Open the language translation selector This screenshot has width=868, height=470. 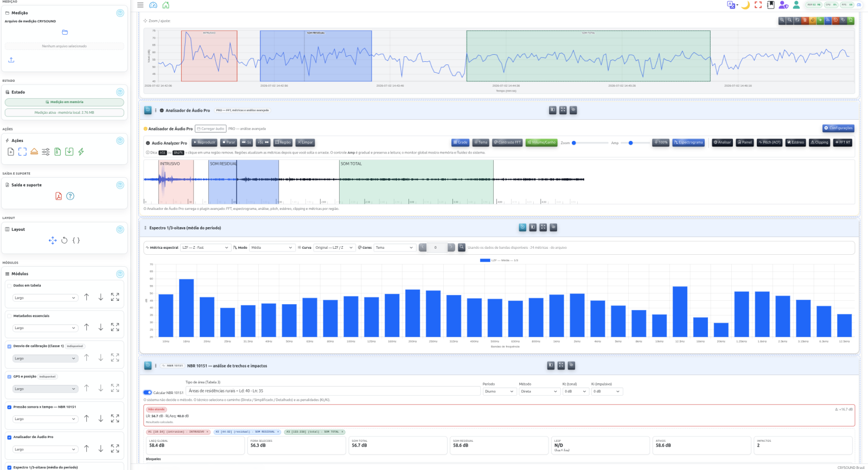point(732,5)
